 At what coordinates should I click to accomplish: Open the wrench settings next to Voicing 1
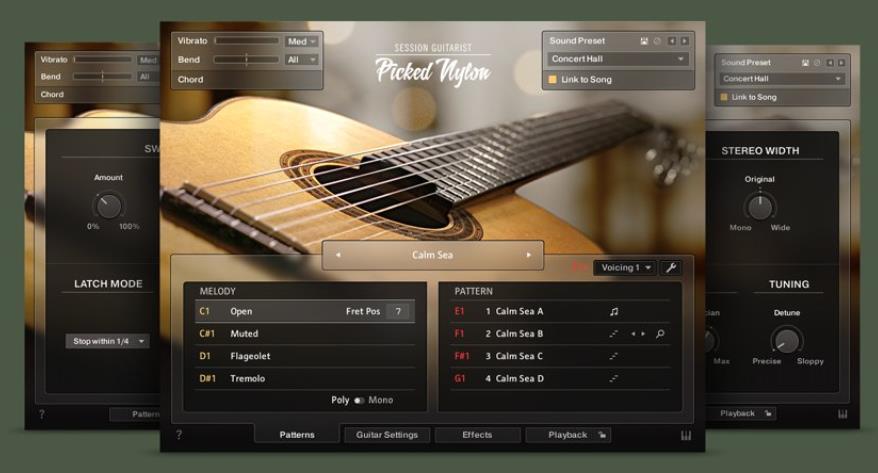coord(671,268)
